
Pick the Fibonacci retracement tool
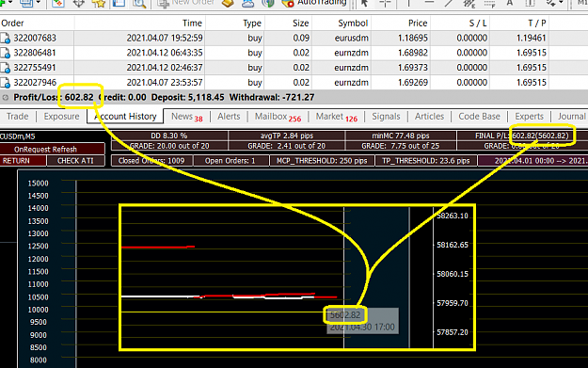[x=489, y=3]
